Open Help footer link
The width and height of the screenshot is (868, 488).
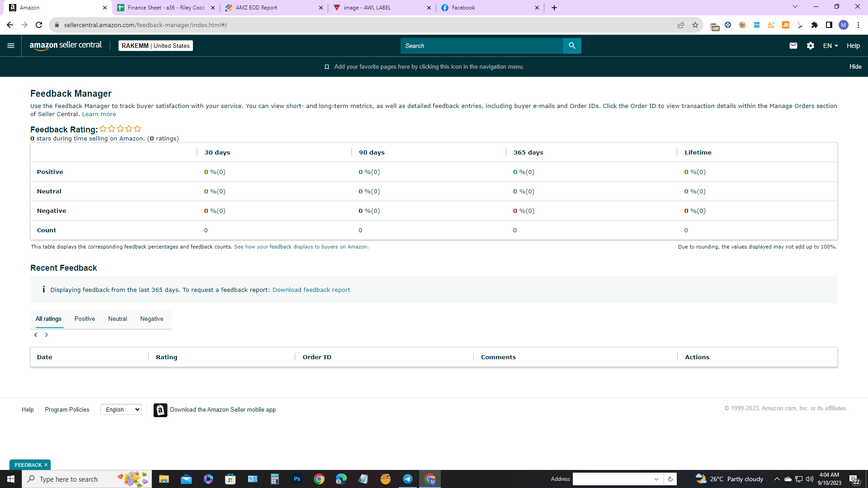28,410
